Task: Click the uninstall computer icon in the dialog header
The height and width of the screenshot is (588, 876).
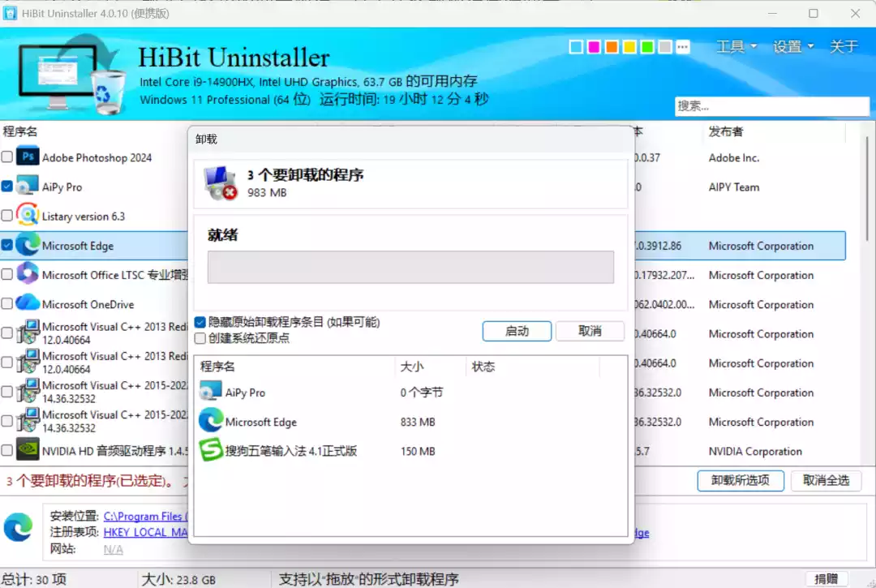Action: [220, 182]
